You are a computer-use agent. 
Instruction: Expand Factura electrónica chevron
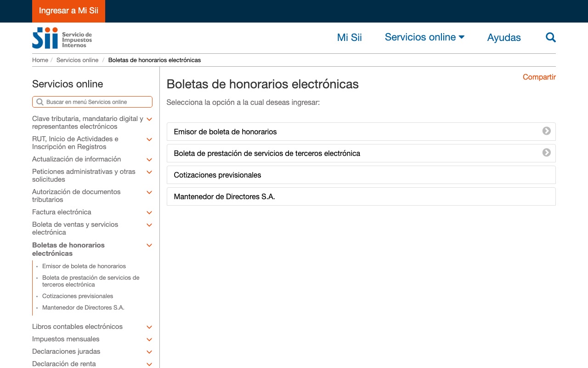pos(149,213)
